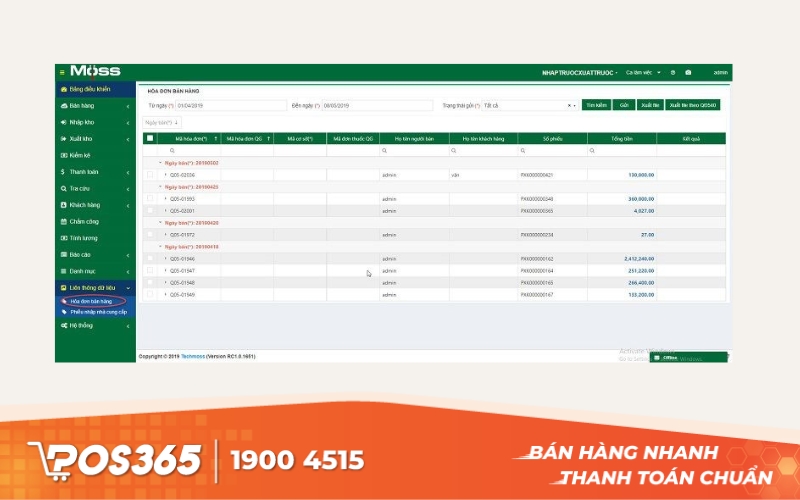Click search icon under Số phiếu column
800x500 pixels.
coord(523,151)
